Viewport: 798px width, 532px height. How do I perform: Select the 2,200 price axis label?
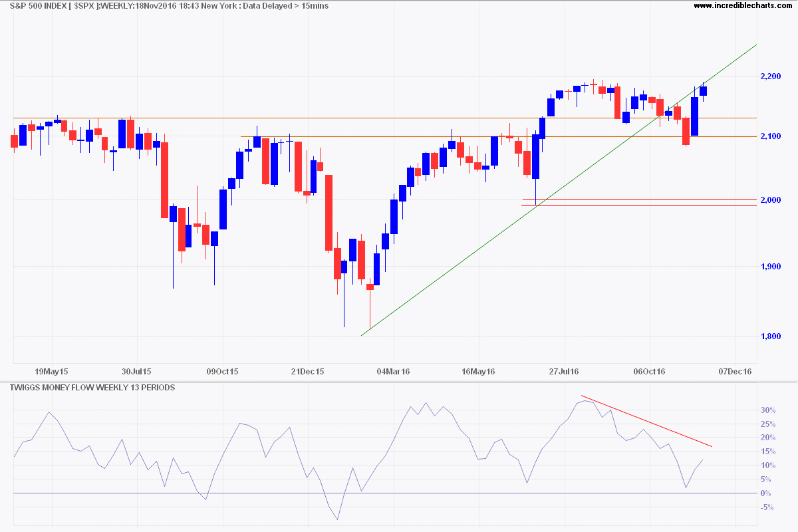tap(772, 76)
